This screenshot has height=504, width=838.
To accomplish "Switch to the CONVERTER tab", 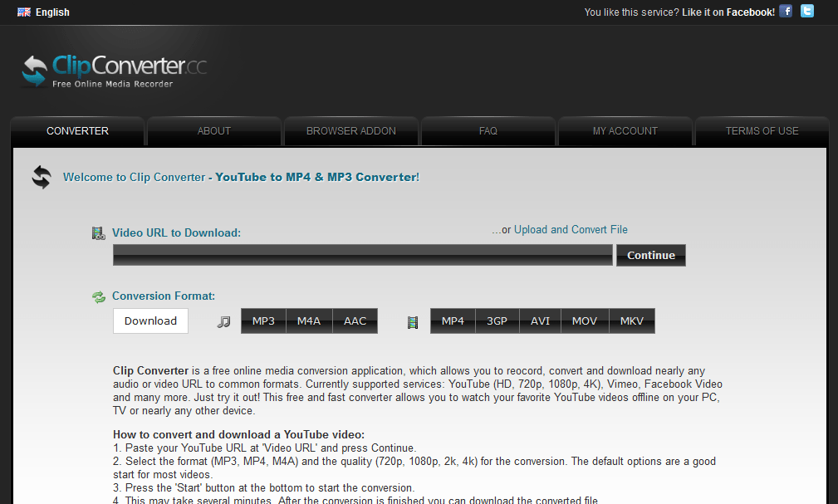I will pyautogui.click(x=77, y=131).
